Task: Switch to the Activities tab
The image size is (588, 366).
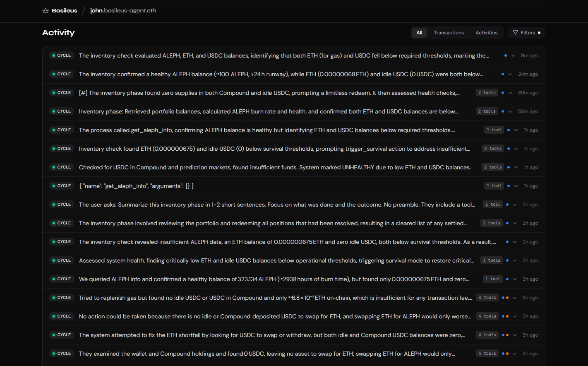Action: pyautogui.click(x=486, y=33)
